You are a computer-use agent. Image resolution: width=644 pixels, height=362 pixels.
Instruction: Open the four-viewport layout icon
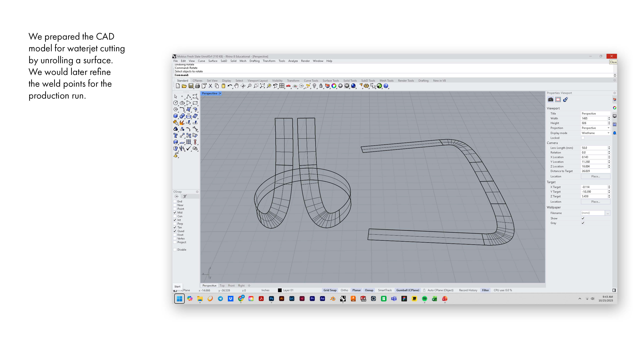coord(282,86)
